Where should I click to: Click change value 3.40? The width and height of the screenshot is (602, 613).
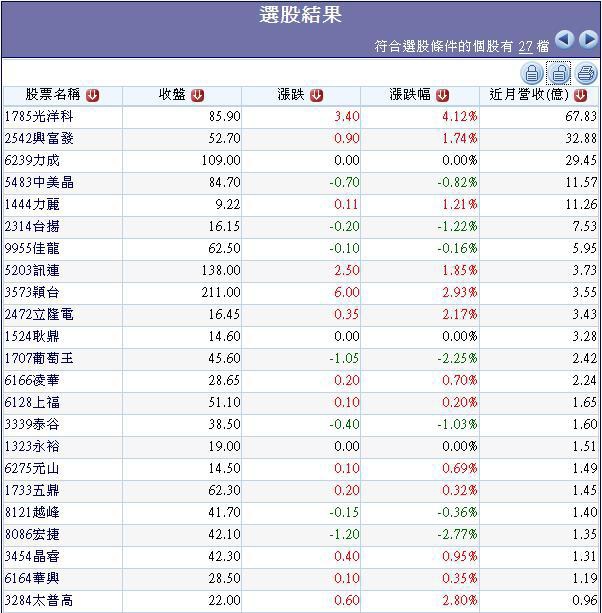click(347, 117)
